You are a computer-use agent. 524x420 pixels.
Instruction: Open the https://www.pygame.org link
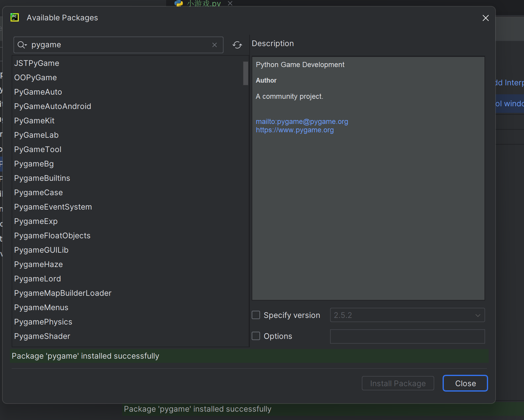click(295, 130)
